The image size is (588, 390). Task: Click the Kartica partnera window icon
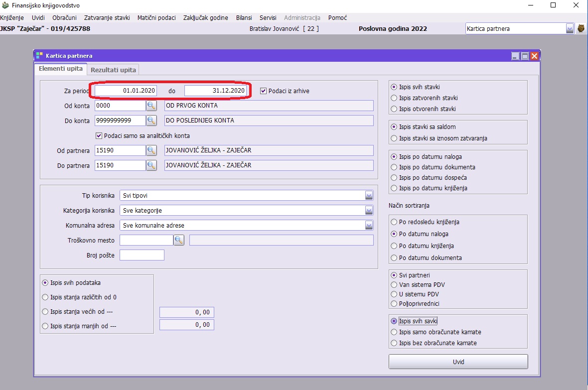point(39,56)
